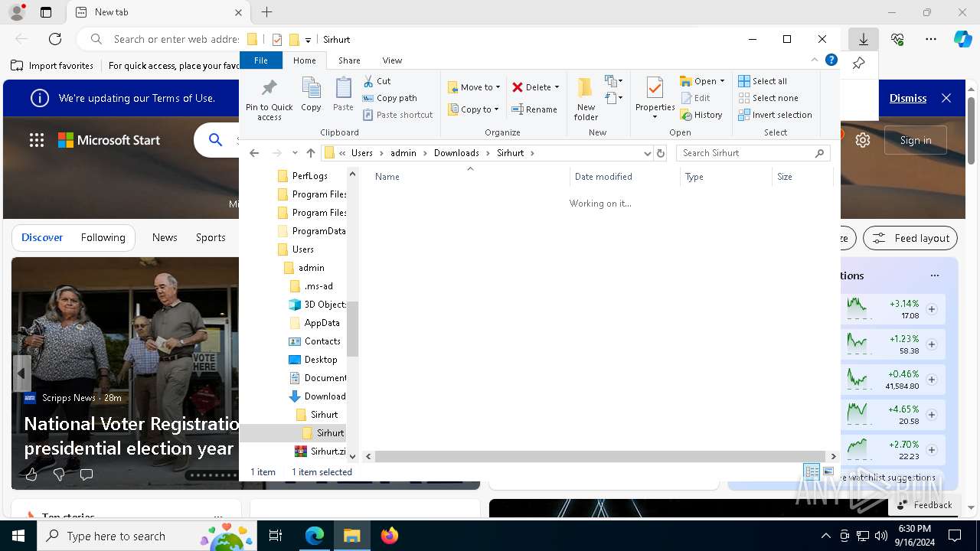The height and width of the screenshot is (551, 980).
Task: Select the Cut command
Action: [x=377, y=81]
